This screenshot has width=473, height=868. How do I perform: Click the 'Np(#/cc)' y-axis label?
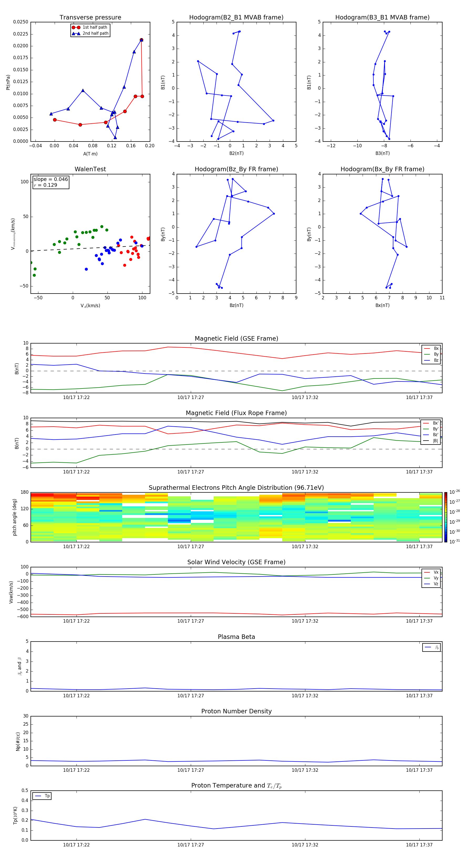(x=18, y=741)
